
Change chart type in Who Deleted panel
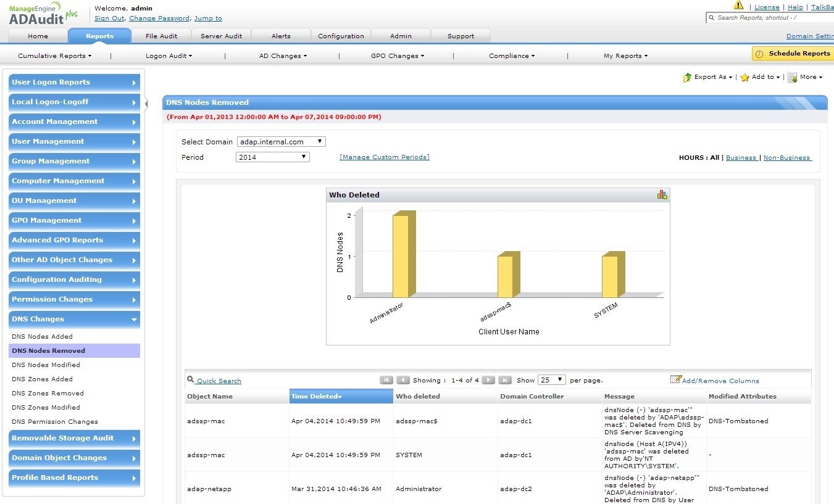coord(662,195)
